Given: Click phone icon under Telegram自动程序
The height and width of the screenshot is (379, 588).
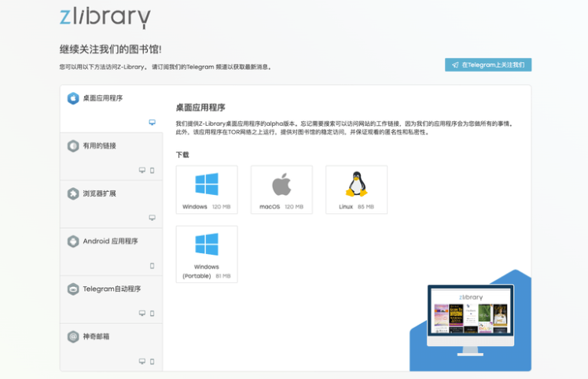Looking at the screenshot, I should (153, 313).
